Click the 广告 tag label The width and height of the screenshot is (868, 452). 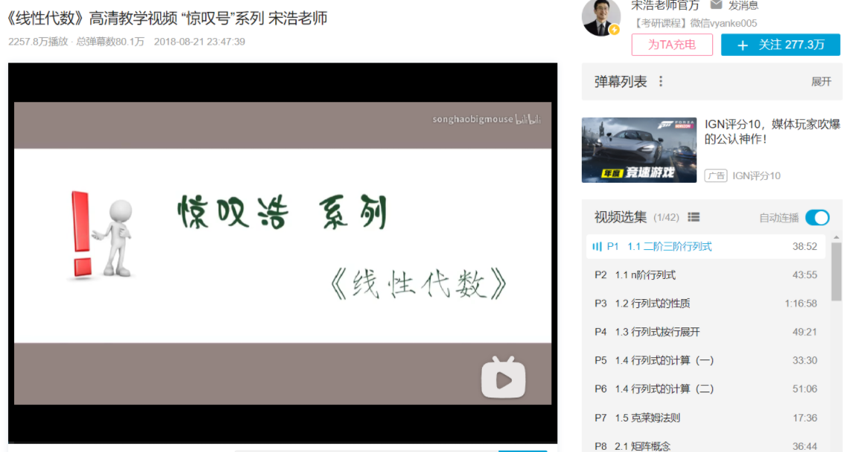(716, 175)
